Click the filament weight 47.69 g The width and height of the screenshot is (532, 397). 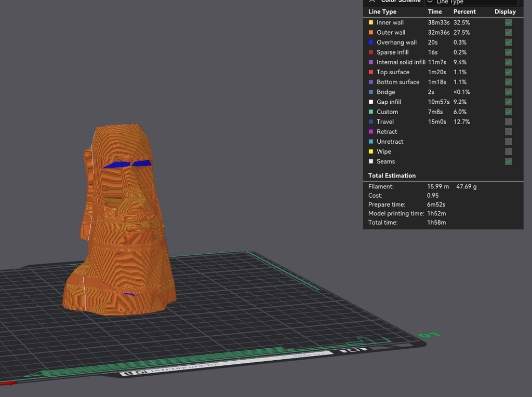(466, 186)
